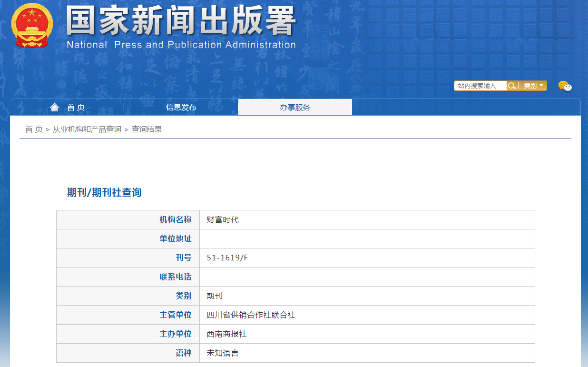The width and height of the screenshot is (588, 367).
Task: Click the search magnifier icon
Action: point(512,86)
